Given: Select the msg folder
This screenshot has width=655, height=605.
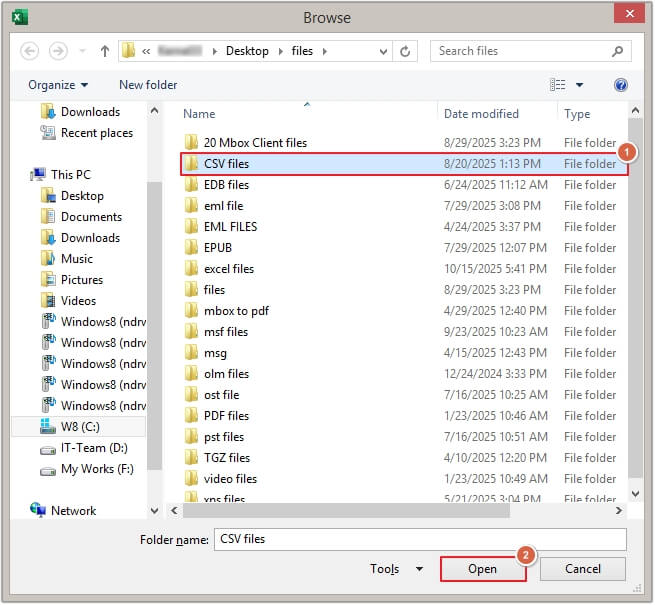Looking at the screenshot, I should 404,353.
